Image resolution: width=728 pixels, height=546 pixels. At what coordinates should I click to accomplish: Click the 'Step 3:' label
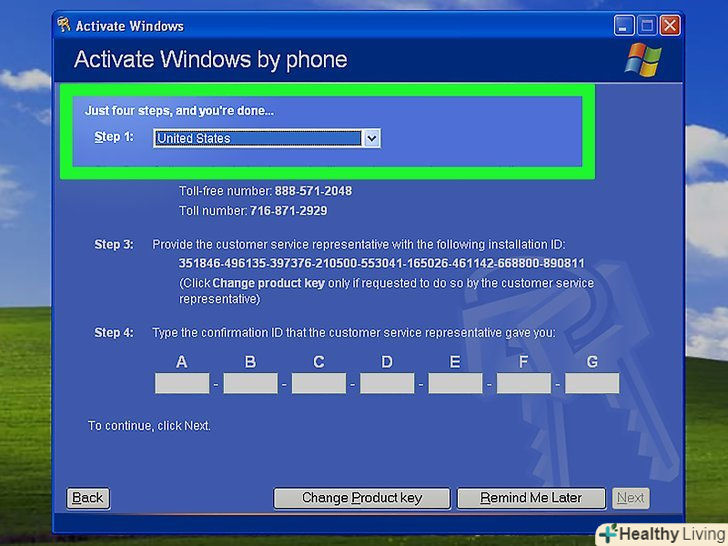click(x=114, y=244)
